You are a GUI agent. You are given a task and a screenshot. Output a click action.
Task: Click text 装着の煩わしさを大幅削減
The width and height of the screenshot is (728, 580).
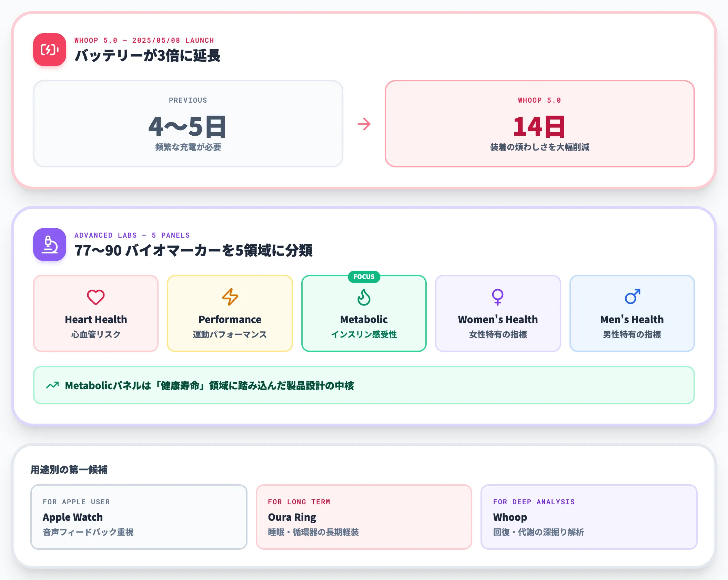pos(540,147)
